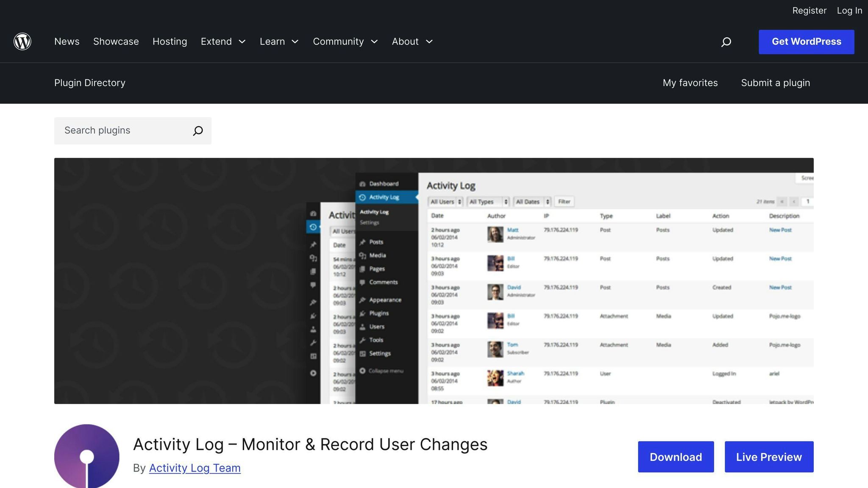Click the Activity Log plugin icon
868x488 pixels.
pos(87,456)
